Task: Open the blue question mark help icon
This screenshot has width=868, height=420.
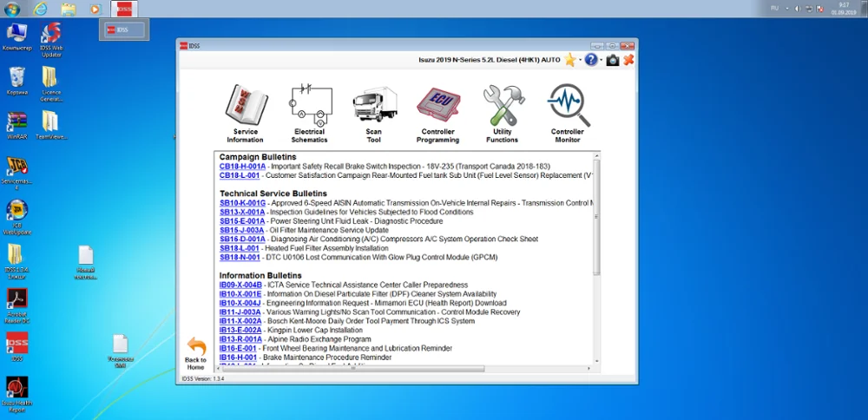Action: (x=590, y=60)
